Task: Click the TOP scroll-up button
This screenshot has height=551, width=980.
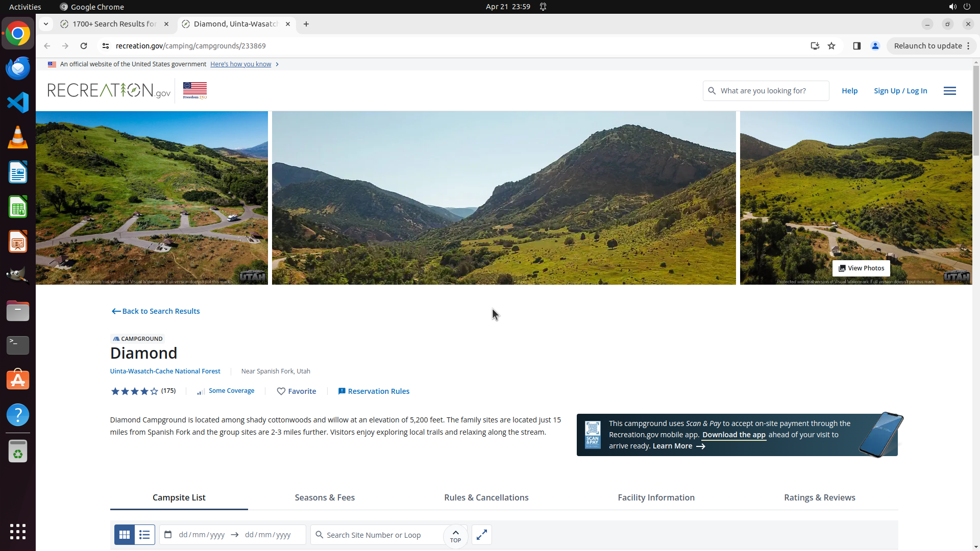Action: coord(455,536)
